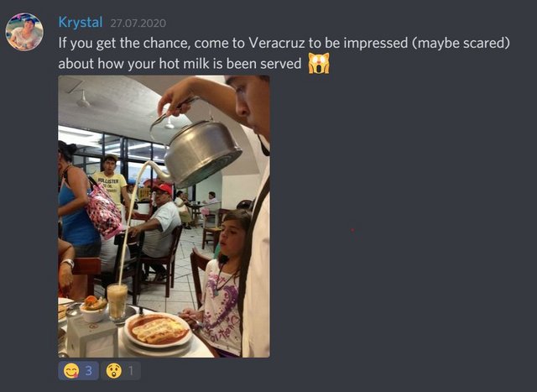The width and height of the screenshot is (537, 392).
Task: Click the astonished face emoji icon
Action: pyautogui.click(x=114, y=371)
